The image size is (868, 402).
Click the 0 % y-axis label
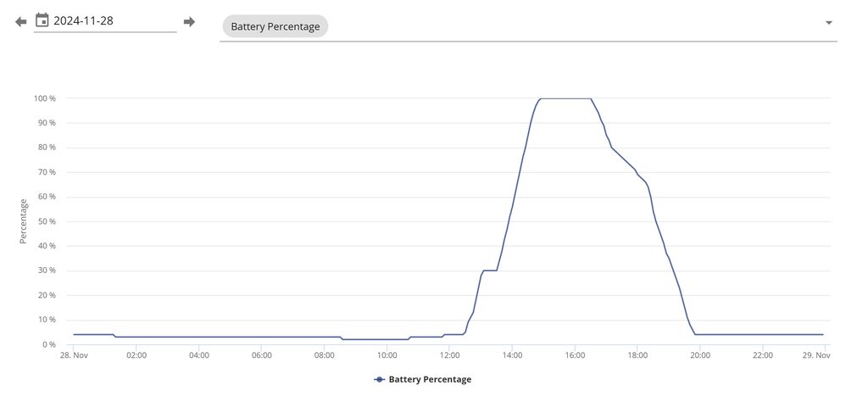pyautogui.click(x=48, y=344)
